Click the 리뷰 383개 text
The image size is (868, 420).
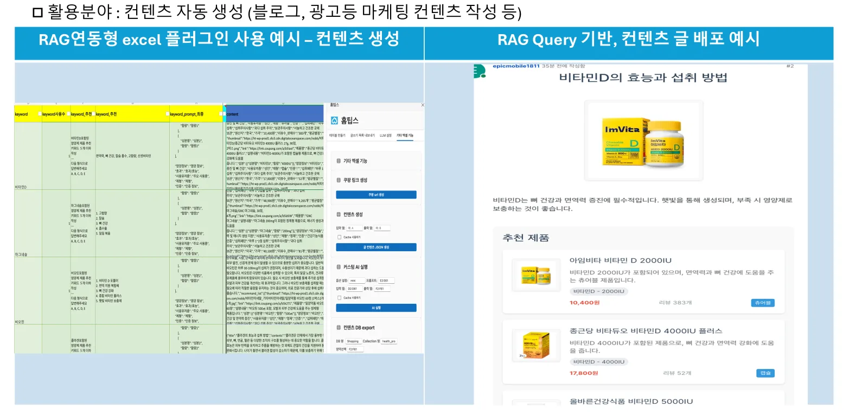click(675, 303)
